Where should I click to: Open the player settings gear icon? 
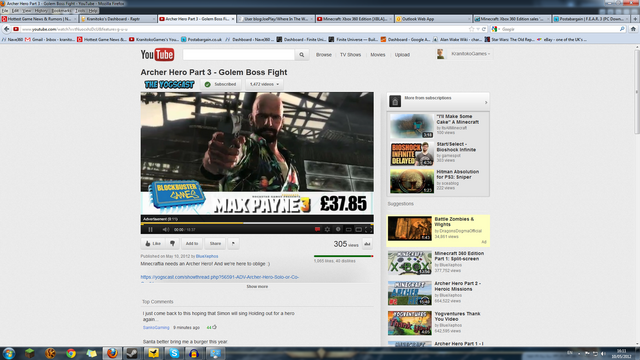[x=327, y=229]
